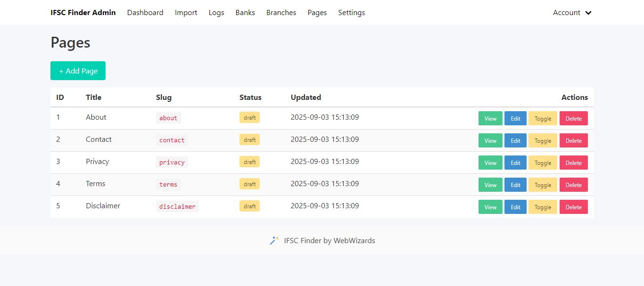Toggle status of the Disclaimer page

tap(543, 207)
